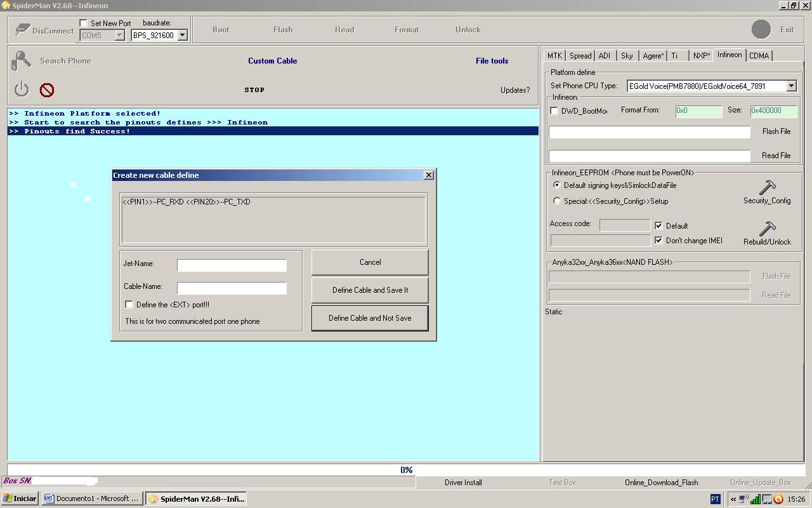The image size is (812, 508).
Task: Check Define the <EXT> port checkbox
Action: point(129,304)
